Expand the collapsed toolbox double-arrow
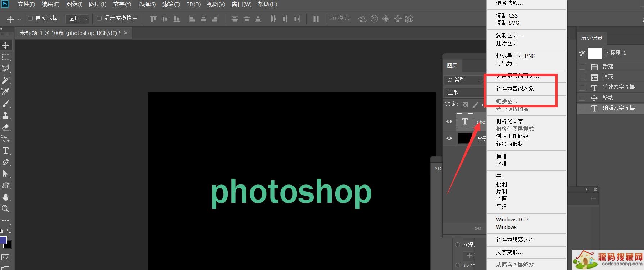This screenshot has width=644, height=270. 2,29
